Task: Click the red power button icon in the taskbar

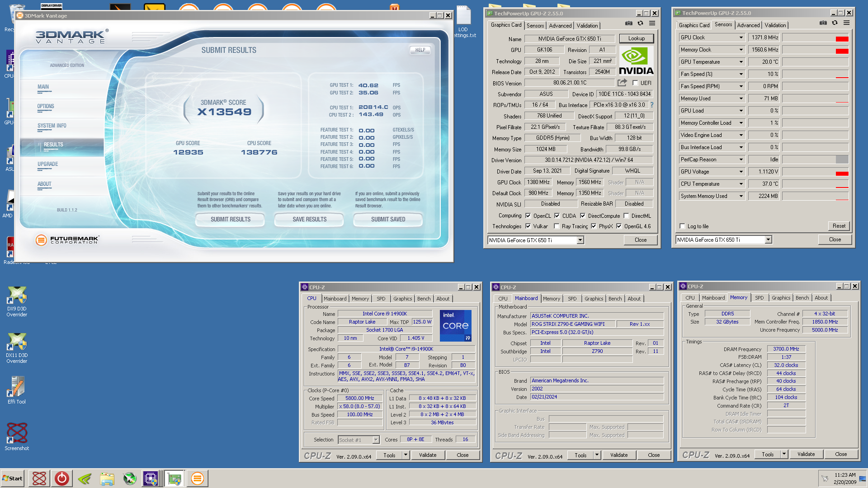Action: [61, 478]
